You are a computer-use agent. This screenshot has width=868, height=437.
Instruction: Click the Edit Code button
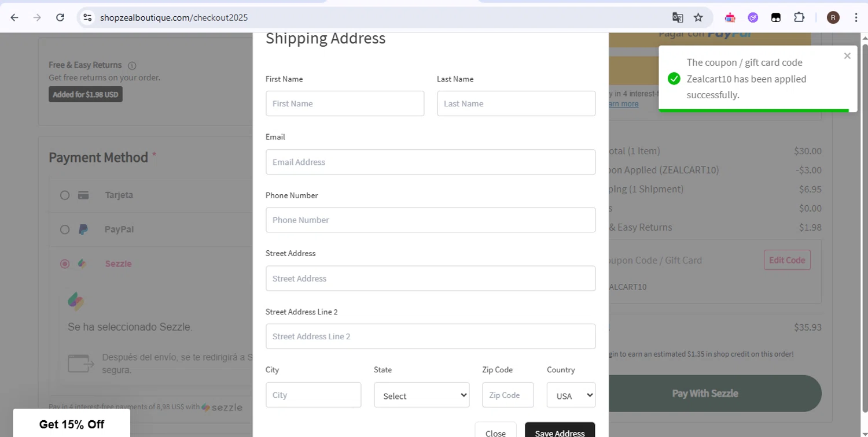coord(787,260)
